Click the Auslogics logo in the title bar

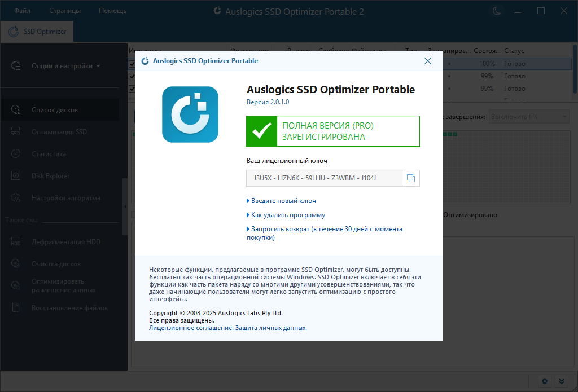217,11
